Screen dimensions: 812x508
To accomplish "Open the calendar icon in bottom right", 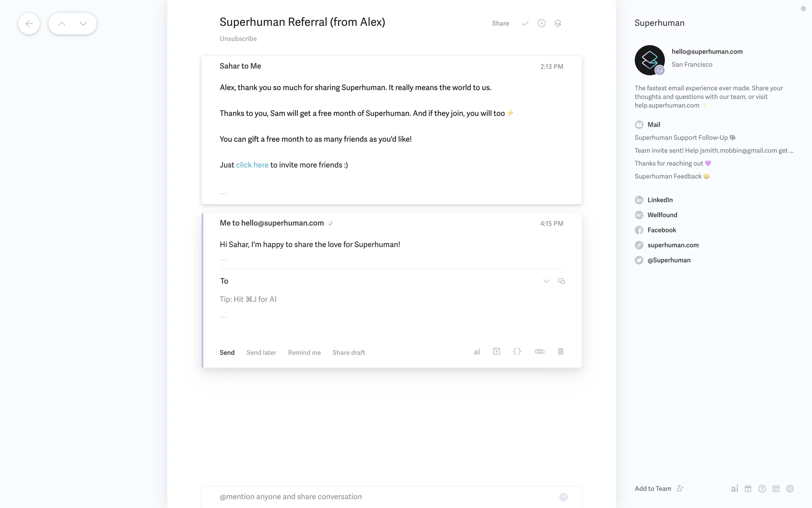I will click(x=776, y=489).
